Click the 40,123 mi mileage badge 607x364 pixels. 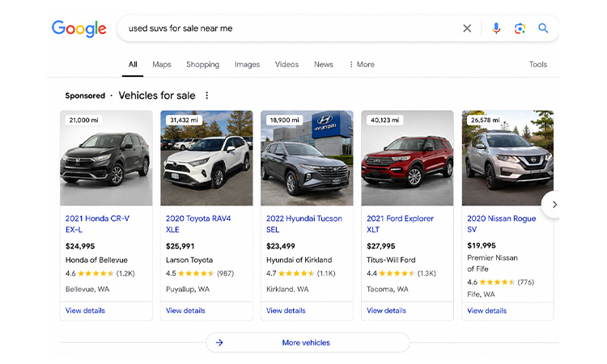pos(384,120)
